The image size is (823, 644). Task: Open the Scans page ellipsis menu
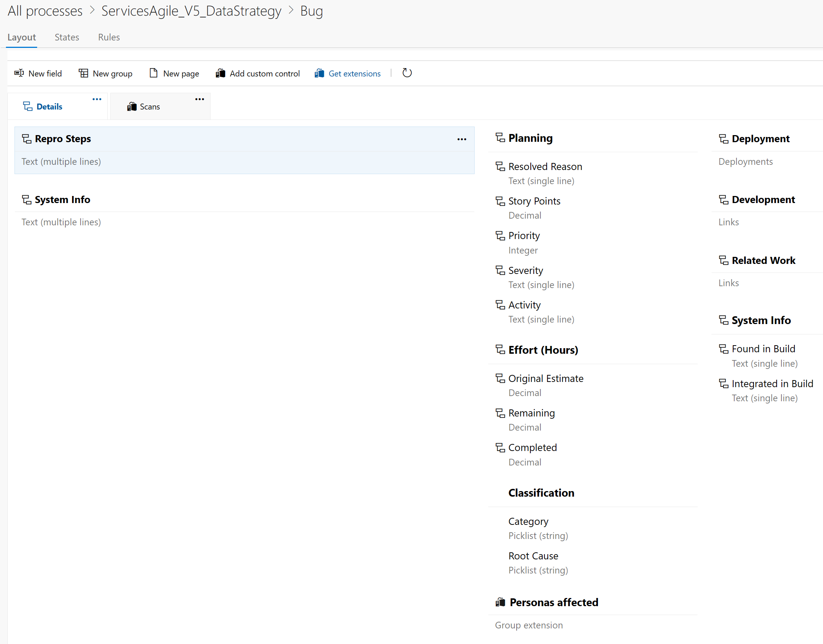coord(199,99)
